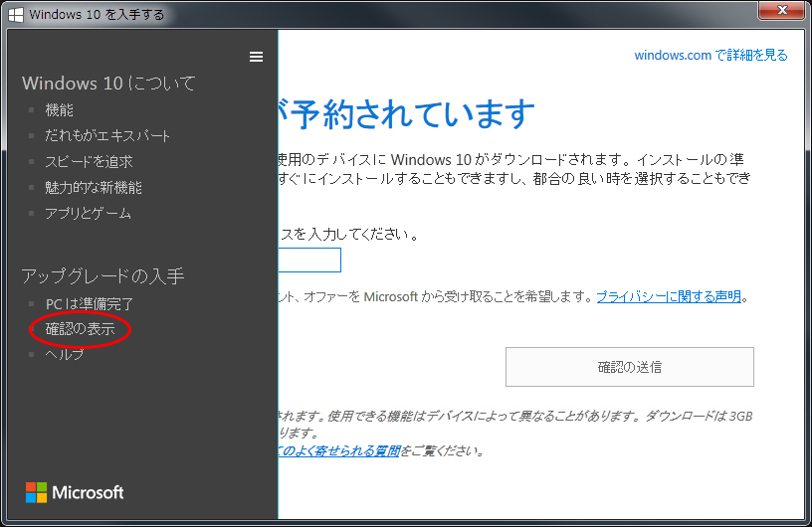Select スピードを追求 menu entry
This screenshot has height=527, width=812.
point(89,161)
